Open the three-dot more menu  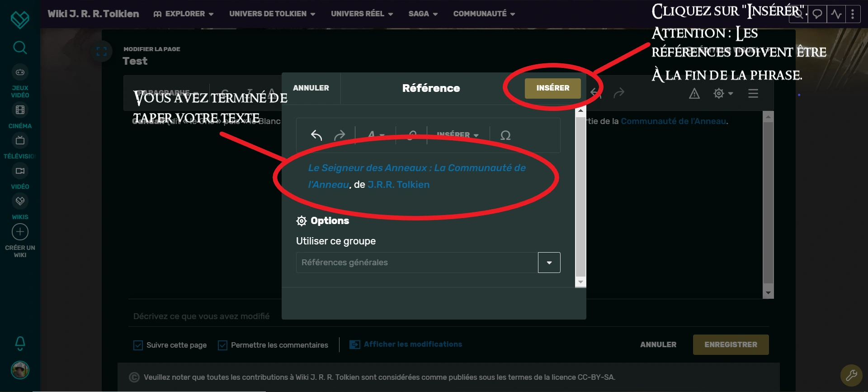point(853,14)
